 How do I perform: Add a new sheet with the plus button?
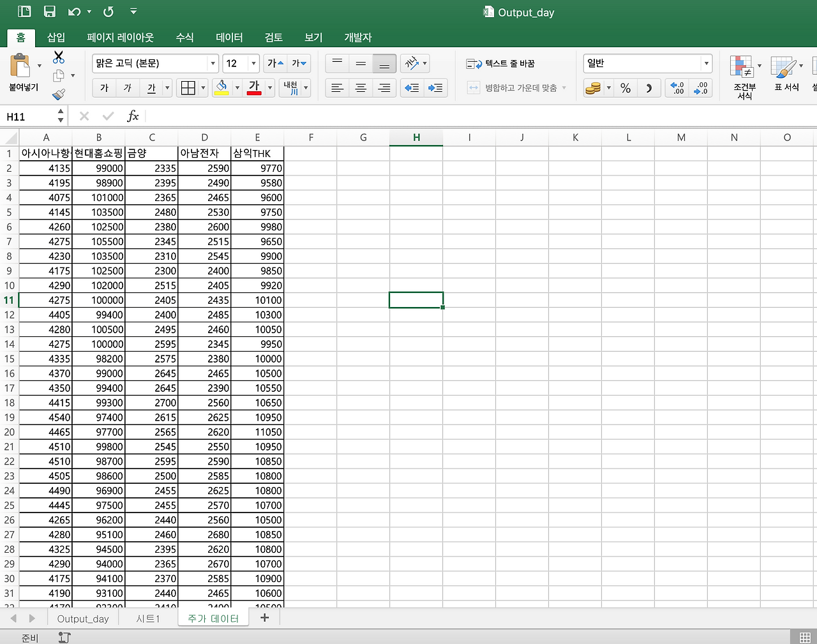click(264, 618)
